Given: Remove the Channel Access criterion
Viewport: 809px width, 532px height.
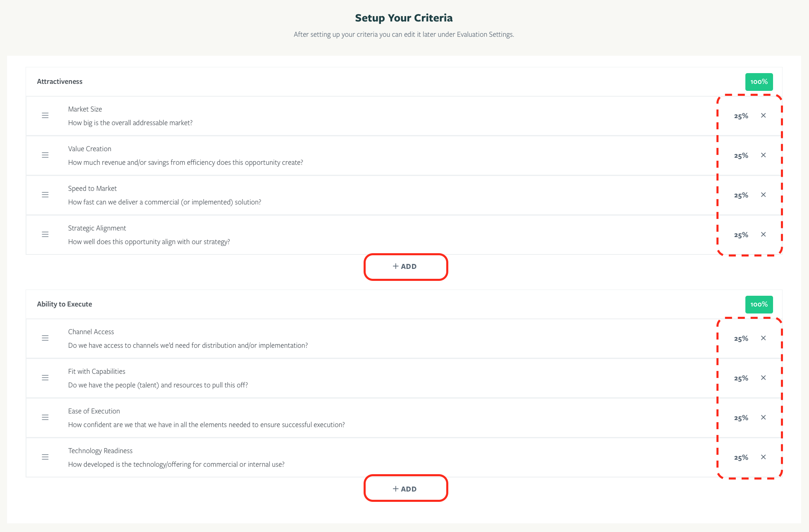Looking at the screenshot, I should [763, 338].
